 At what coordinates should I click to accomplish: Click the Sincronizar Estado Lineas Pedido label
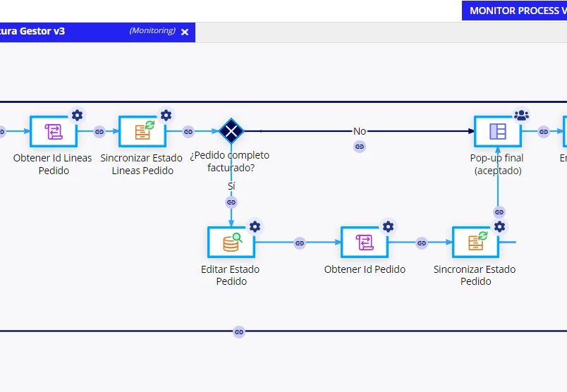(142, 164)
